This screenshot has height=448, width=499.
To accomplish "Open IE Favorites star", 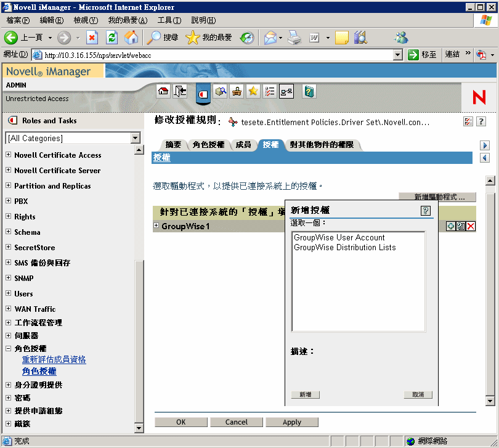I will coord(209,38).
